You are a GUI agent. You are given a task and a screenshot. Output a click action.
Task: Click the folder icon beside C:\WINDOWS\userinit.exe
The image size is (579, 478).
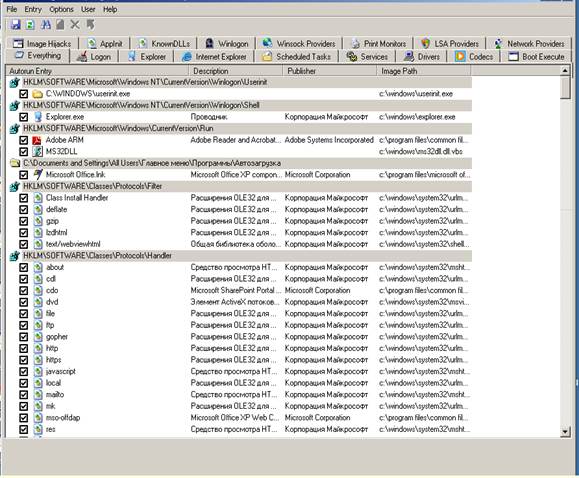[x=37, y=94]
